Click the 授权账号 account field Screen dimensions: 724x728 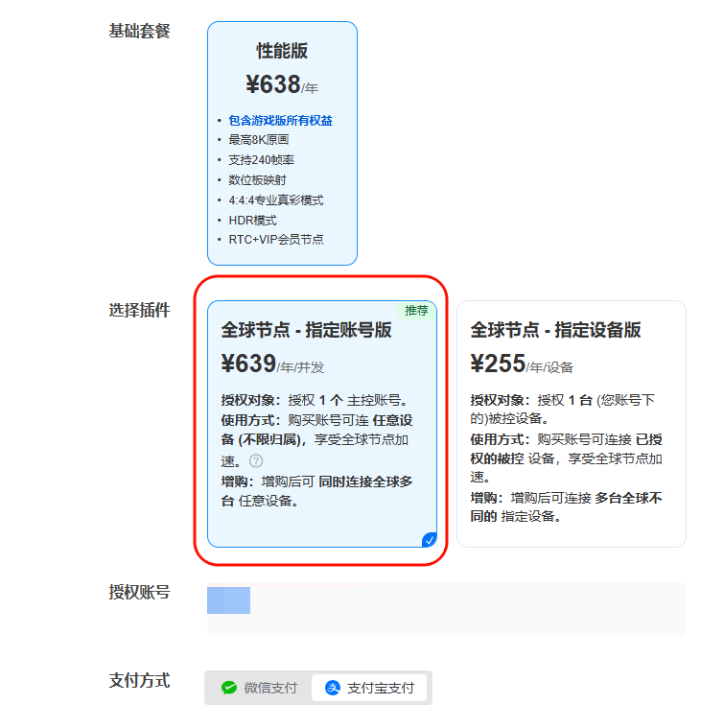click(447, 609)
